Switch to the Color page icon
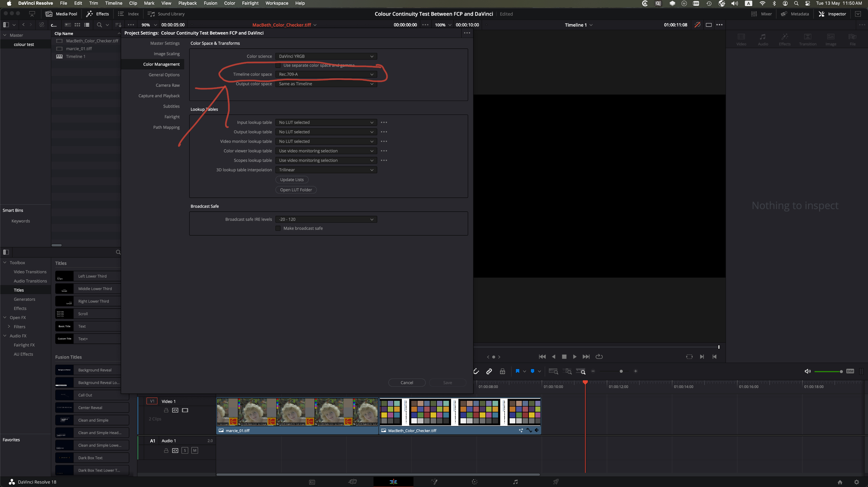This screenshot has height=487, width=868. pos(475,482)
